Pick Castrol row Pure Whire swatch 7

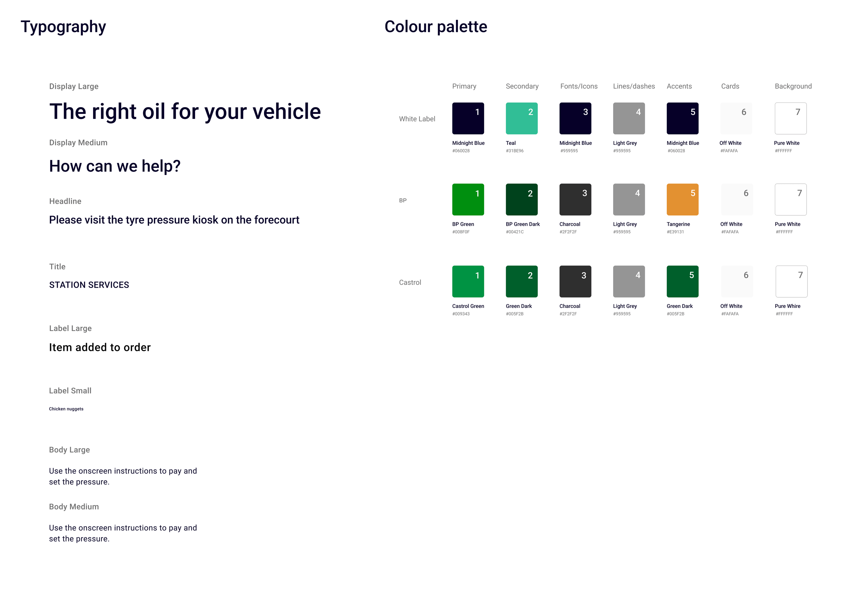pyautogui.click(x=791, y=281)
